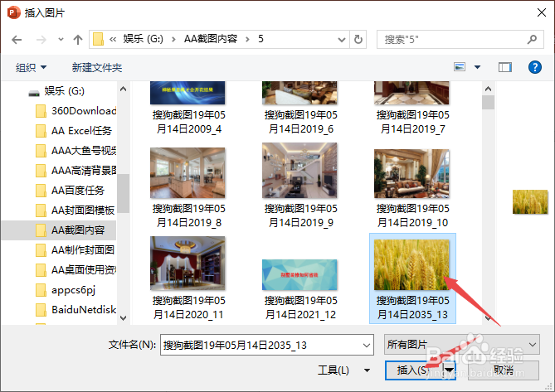Screen dimensions: 555x392
Task: Select the image ending 2019_6
Action: coord(300,109)
